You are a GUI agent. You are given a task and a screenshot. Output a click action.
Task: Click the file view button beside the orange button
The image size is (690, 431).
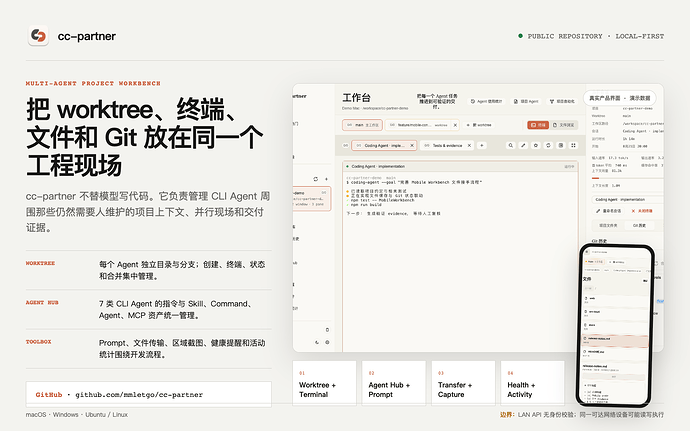[x=564, y=125]
